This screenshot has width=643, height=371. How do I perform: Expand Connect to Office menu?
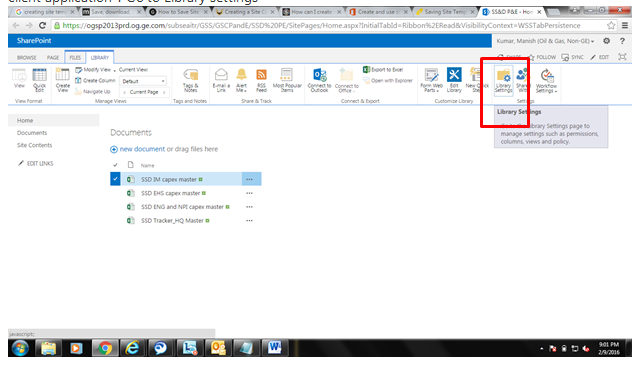(347, 80)
